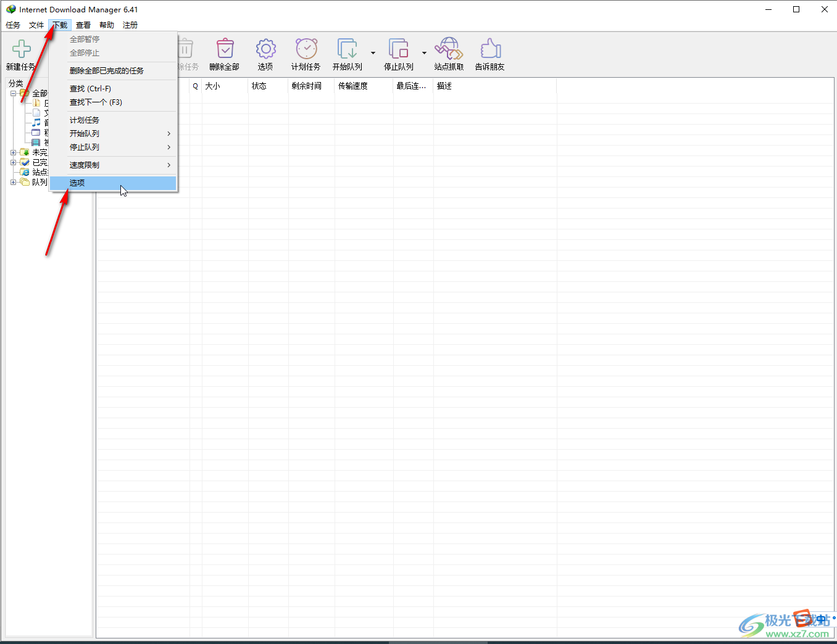
Task: Click the 停止队列 toolbar icon
Action: pyautogui.click(x=398, y=49)
